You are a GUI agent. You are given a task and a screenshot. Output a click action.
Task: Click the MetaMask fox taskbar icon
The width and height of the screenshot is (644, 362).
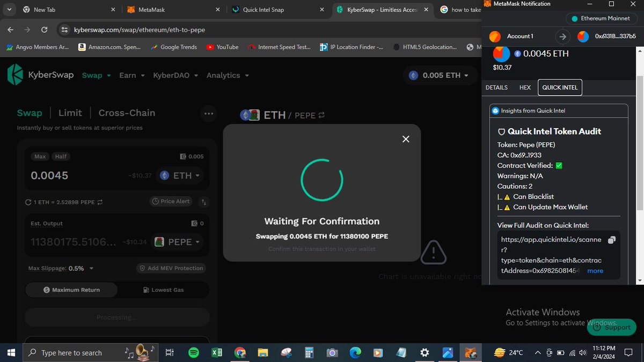pos(470,352)
